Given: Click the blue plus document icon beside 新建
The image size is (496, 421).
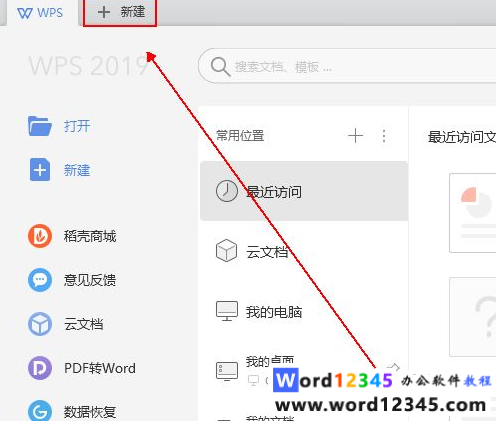Looking at the screenshot, I should point(40,170).
